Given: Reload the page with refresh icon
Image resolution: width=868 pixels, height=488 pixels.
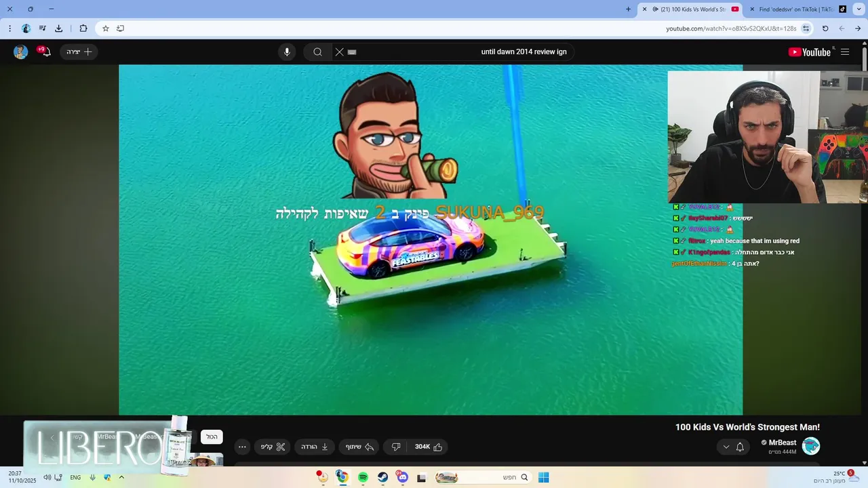Looking at the screenshot, I should 825,28.
